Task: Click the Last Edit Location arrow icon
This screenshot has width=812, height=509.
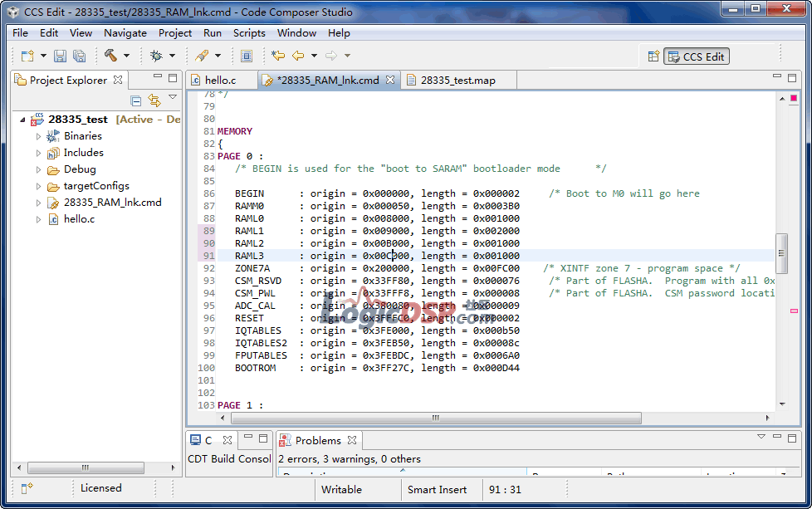Action: [x=278, y=56]
